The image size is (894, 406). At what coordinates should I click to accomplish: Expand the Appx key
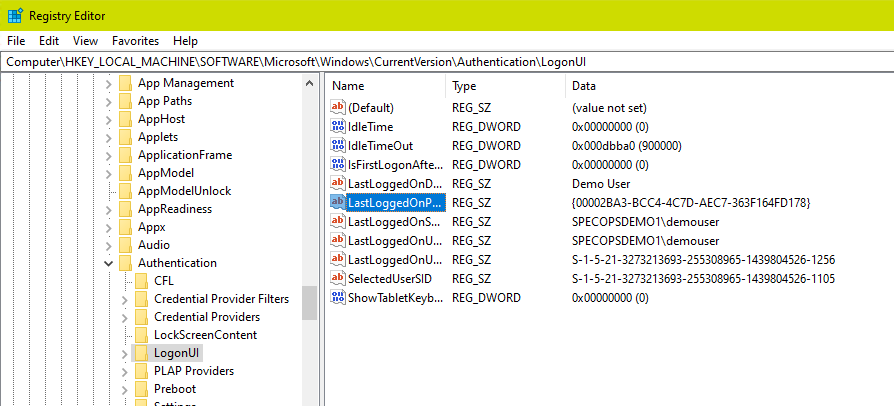[108, 228]
